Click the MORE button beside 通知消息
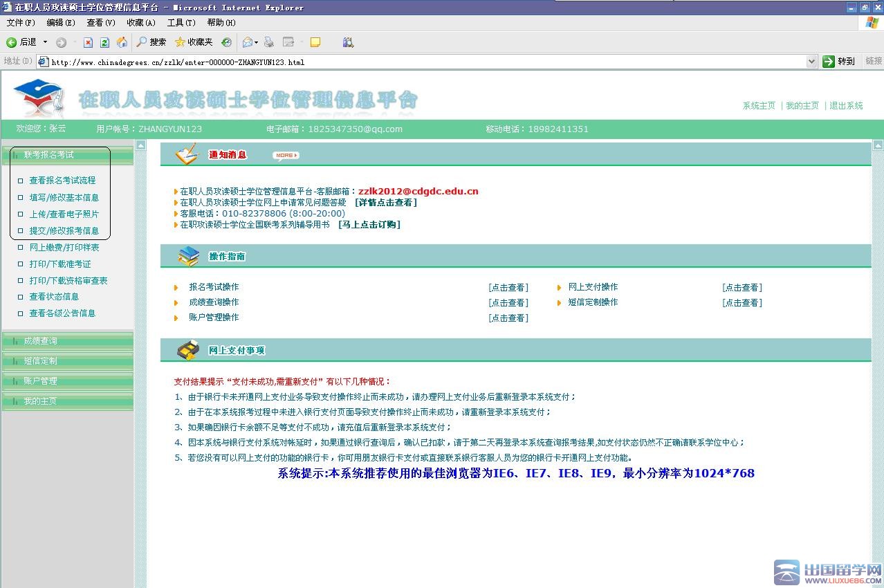This screenshot has height=588, width=884. pyautogui.click(x=286, y=156)
